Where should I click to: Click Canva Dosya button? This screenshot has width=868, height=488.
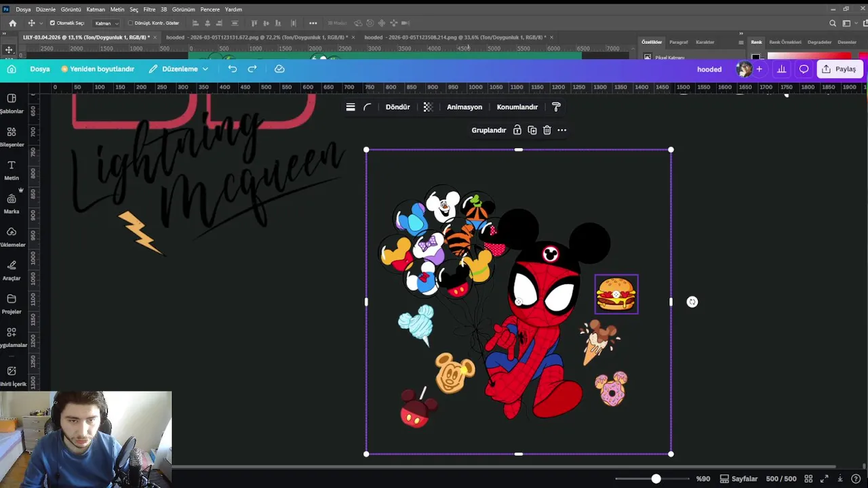point(40,68)
